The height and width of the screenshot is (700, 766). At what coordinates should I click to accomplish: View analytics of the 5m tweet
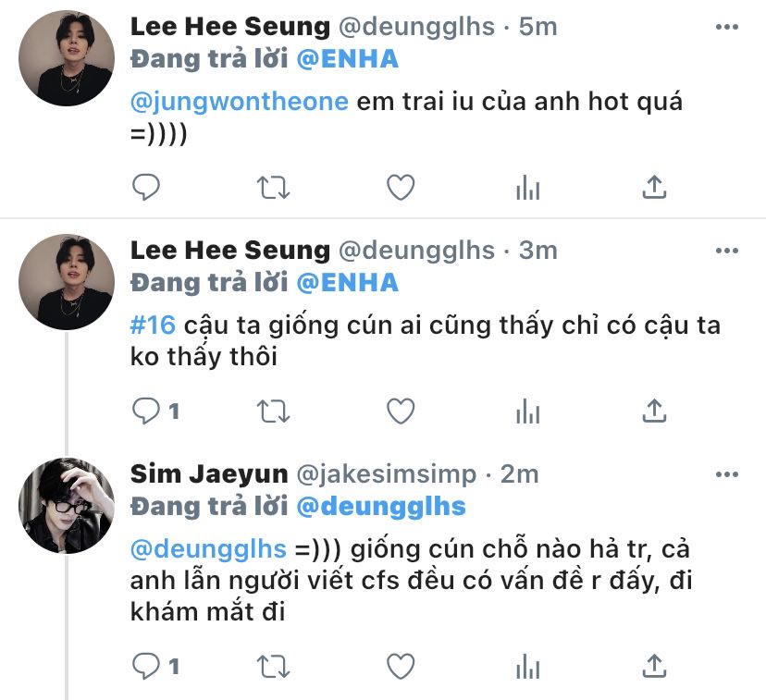[527, 188]
